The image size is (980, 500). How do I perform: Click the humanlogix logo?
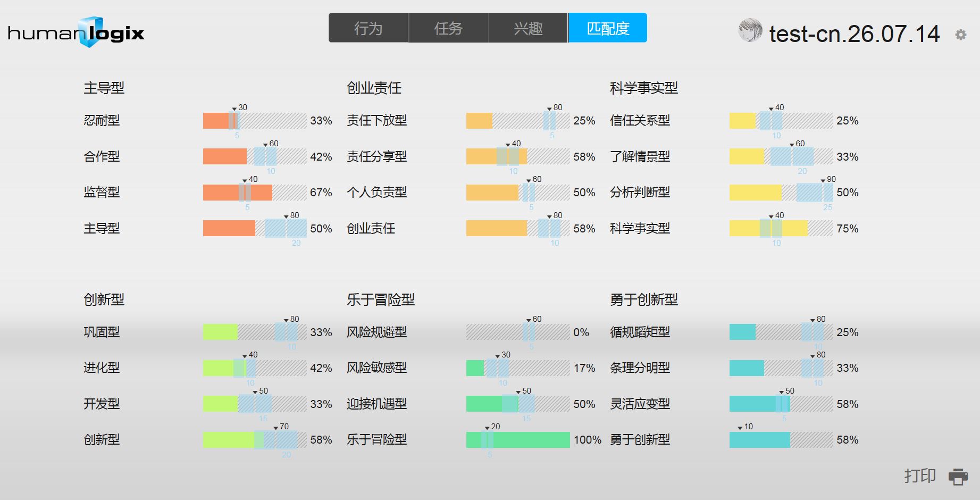[76, 33]
